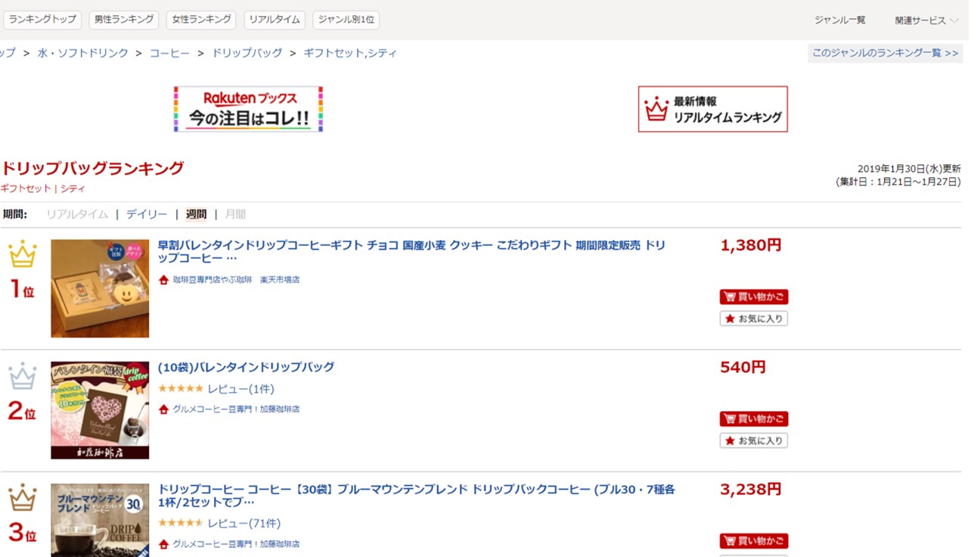This screenshot has height=557, width=980.
Task: Click このジャンルのランキング一覧 link
Action: (885, 53)
